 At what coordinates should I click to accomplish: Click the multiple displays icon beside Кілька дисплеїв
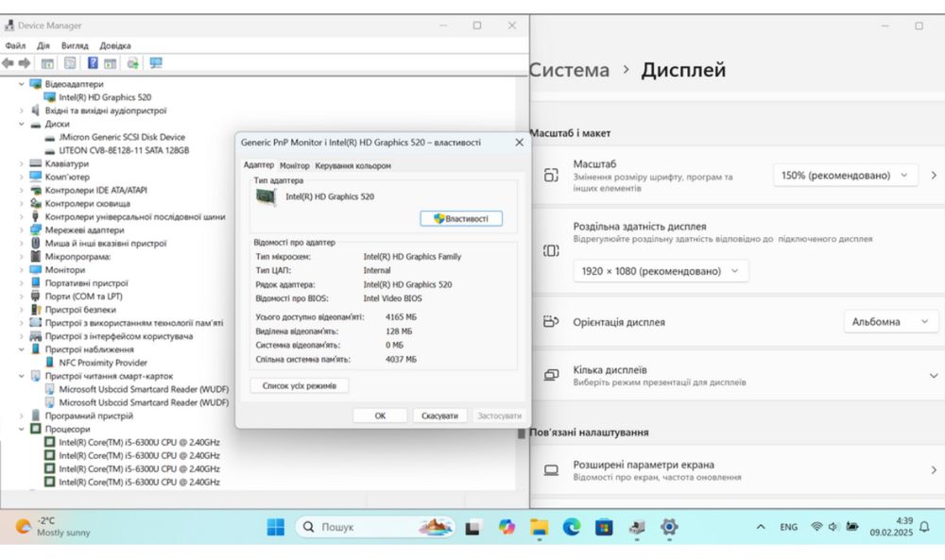[551, 375]
